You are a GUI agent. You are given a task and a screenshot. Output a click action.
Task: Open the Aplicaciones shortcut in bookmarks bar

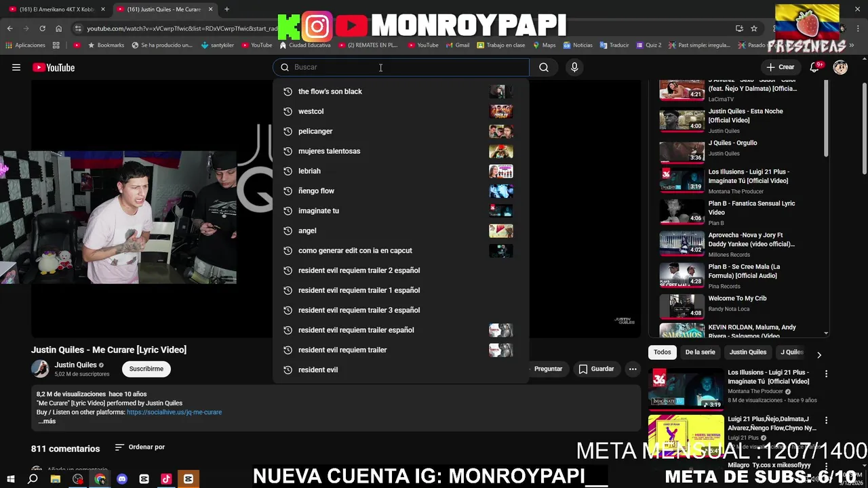(25, 45)
